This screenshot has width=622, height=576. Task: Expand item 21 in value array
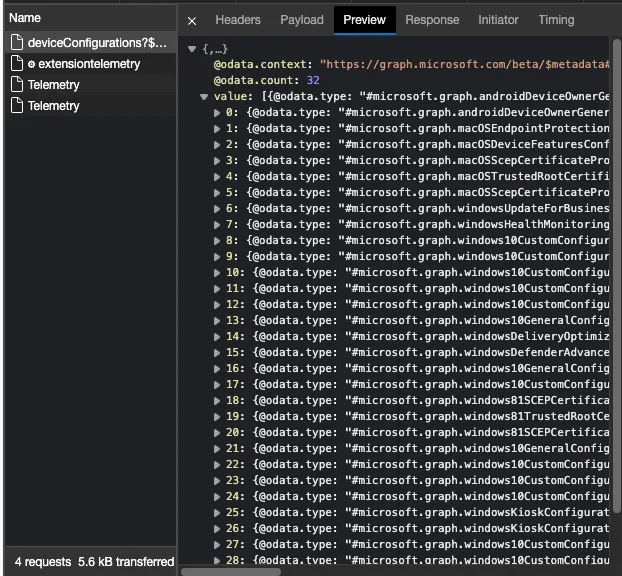[x=217, y=449]
